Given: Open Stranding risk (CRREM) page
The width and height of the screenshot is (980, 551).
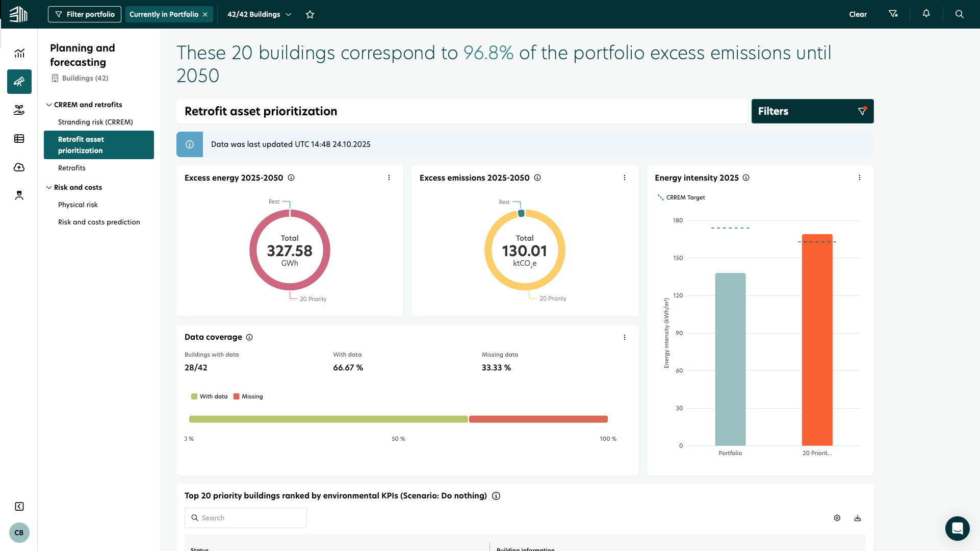Looking at the screenshot, I should pos(95,122).
